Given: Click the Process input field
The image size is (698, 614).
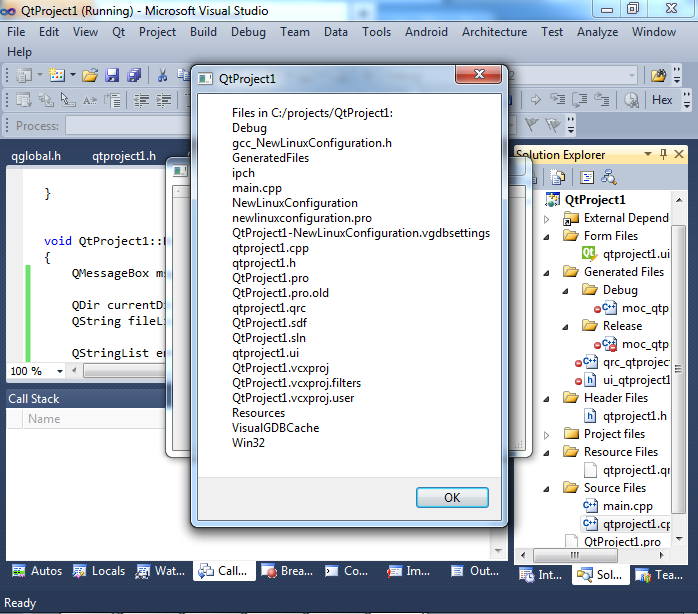Looking at the screenshot, I should tap(128, 126).
